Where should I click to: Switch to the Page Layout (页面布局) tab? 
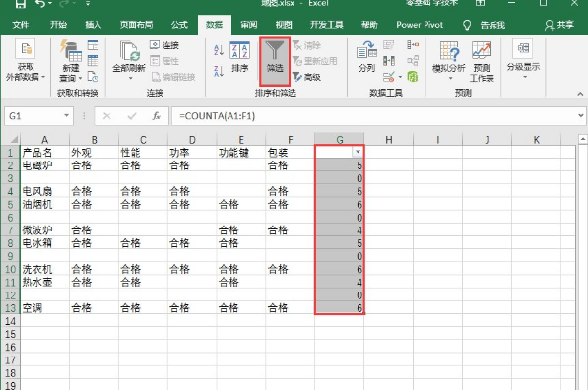tap(136, 25)
